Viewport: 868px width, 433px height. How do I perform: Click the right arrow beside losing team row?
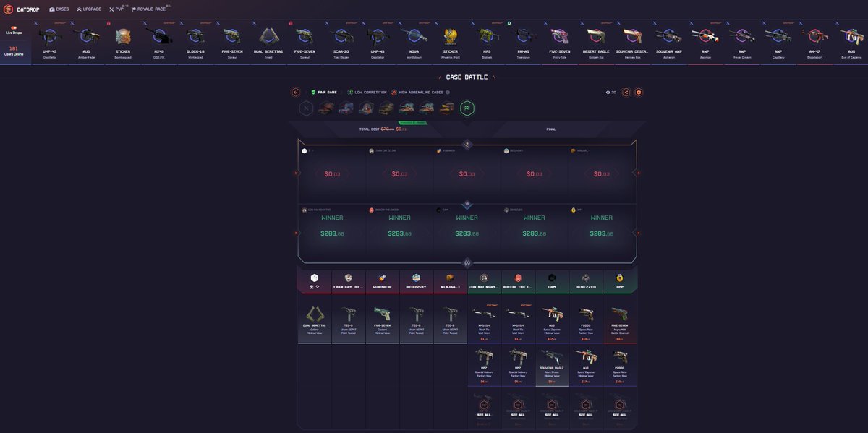click(x=638, y=173)
